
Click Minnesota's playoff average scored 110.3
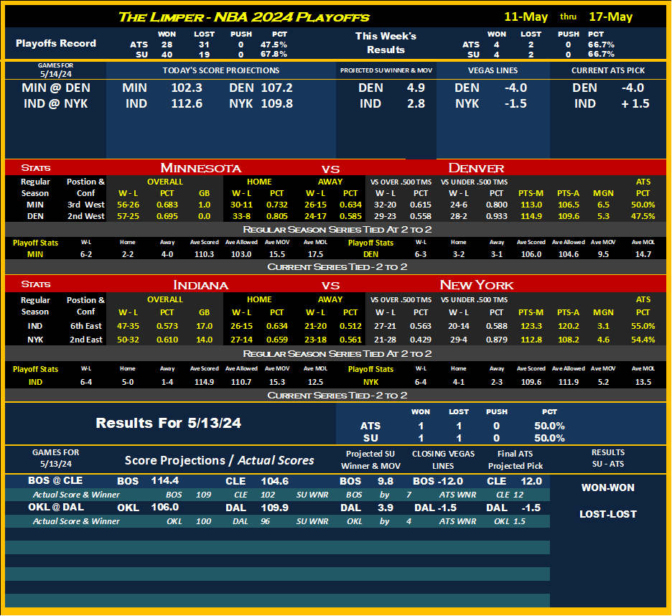point(204,254)
